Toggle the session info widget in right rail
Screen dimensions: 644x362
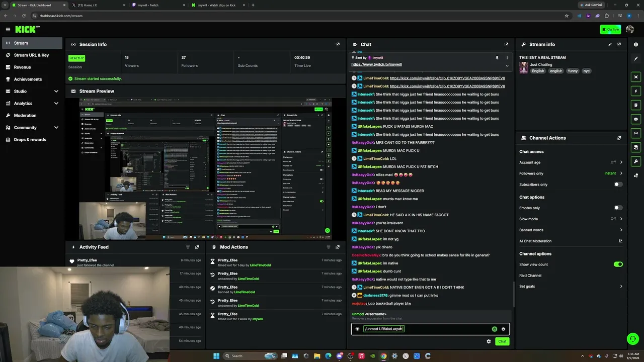(x=636, y=133)
